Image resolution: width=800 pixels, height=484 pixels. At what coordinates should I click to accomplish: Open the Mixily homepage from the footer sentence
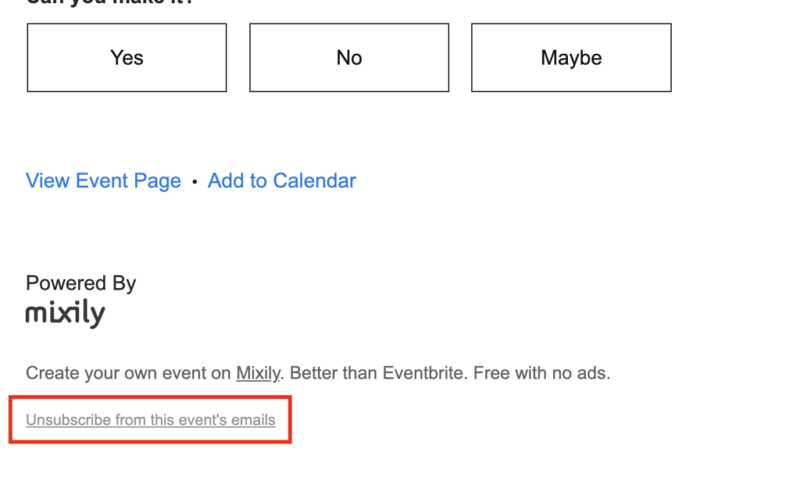[258, 373]
